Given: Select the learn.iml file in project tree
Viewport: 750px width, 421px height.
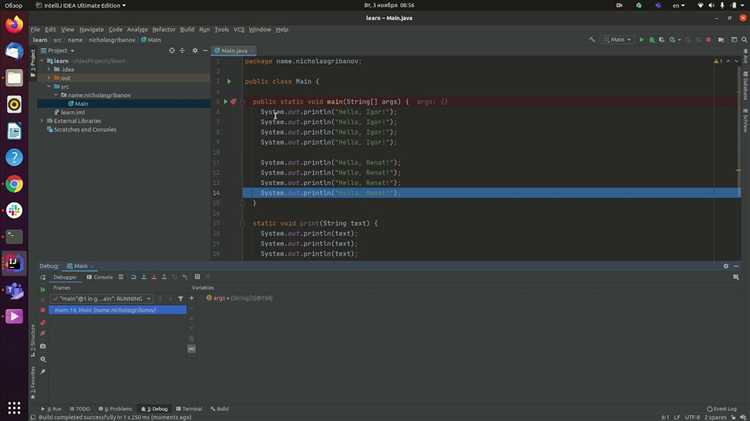Looking at the screenshot, I should click(x=72, y=112).
